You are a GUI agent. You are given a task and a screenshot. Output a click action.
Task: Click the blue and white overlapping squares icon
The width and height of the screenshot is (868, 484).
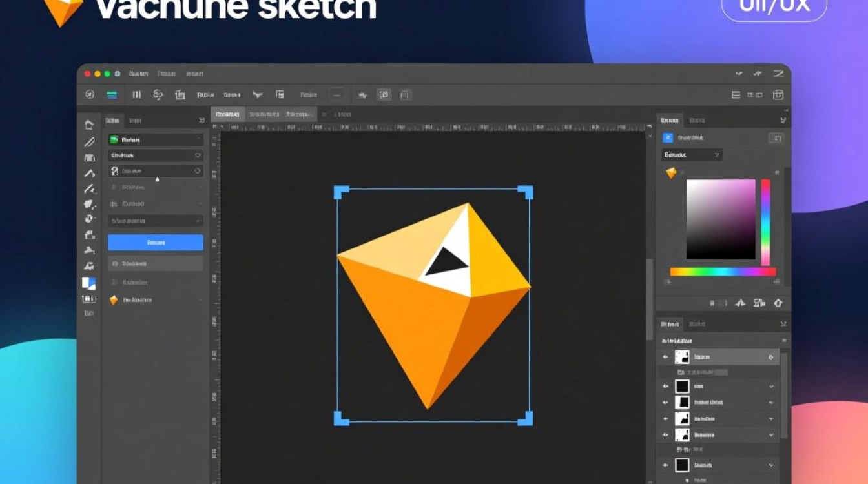[x=88, y=283]
